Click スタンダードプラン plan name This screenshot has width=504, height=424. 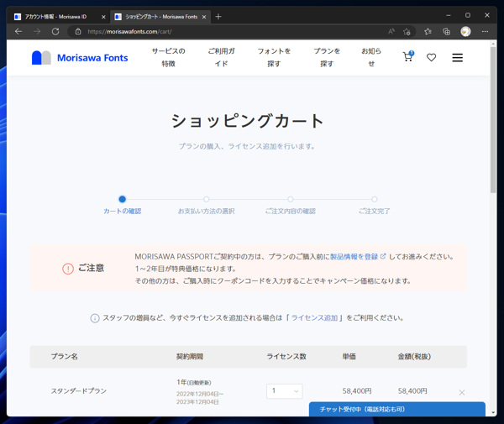(x=78, y=391)
